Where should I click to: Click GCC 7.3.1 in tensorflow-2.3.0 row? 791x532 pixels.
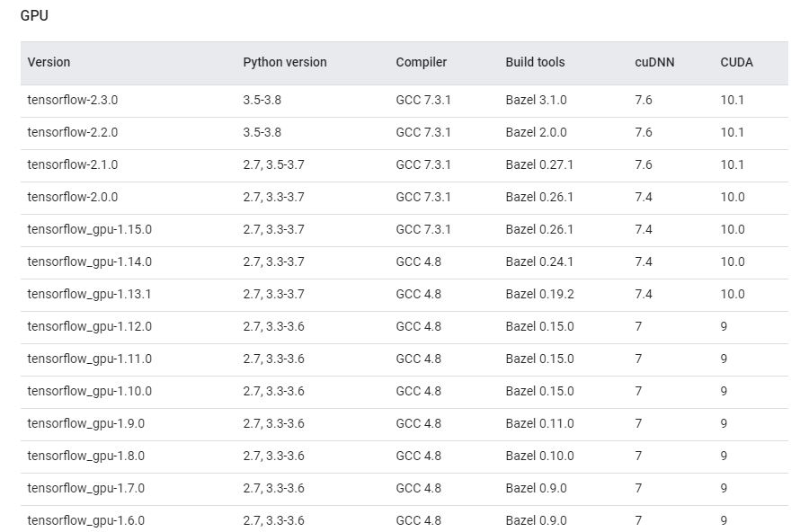(x=423, y=100)
